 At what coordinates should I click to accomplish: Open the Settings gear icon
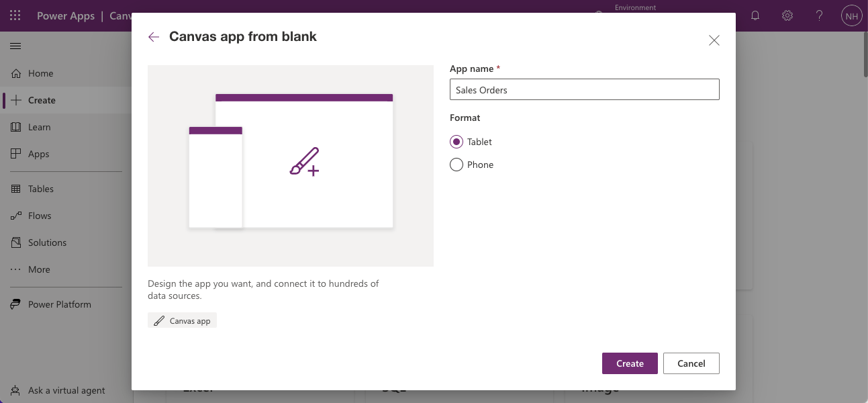pos(787,15)
